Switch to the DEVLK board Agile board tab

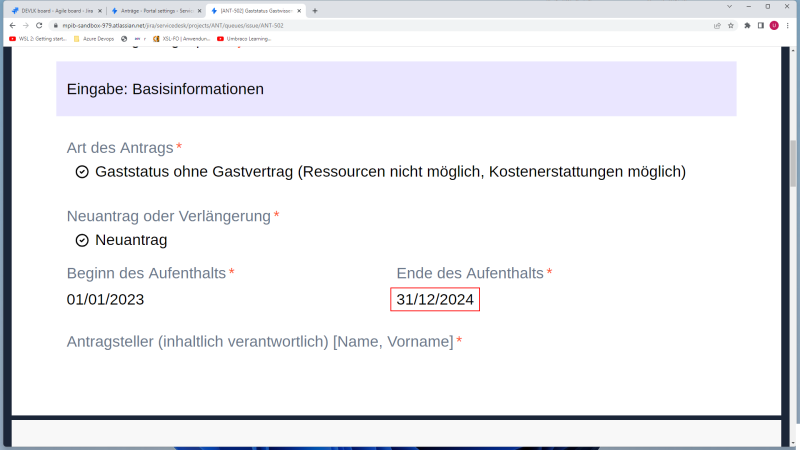(56, 11)
